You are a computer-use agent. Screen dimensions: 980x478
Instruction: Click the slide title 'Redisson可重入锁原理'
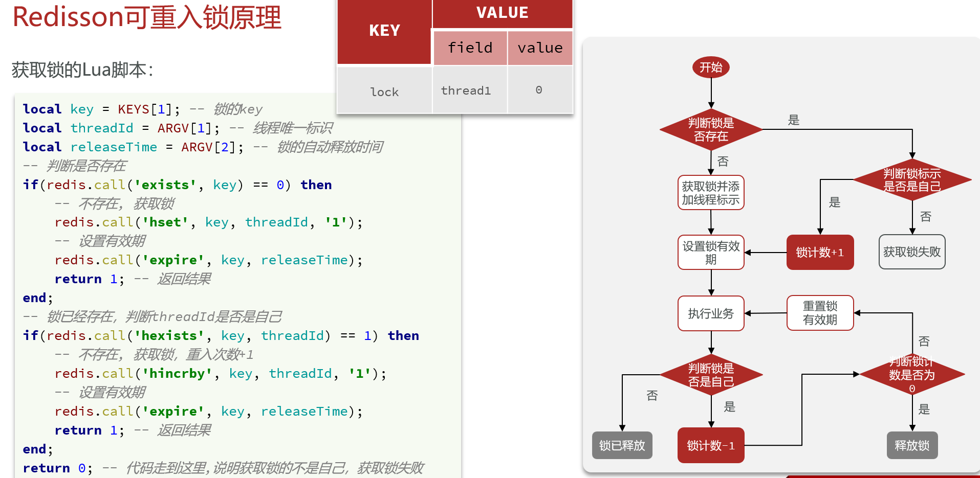(x=147, y=17)
